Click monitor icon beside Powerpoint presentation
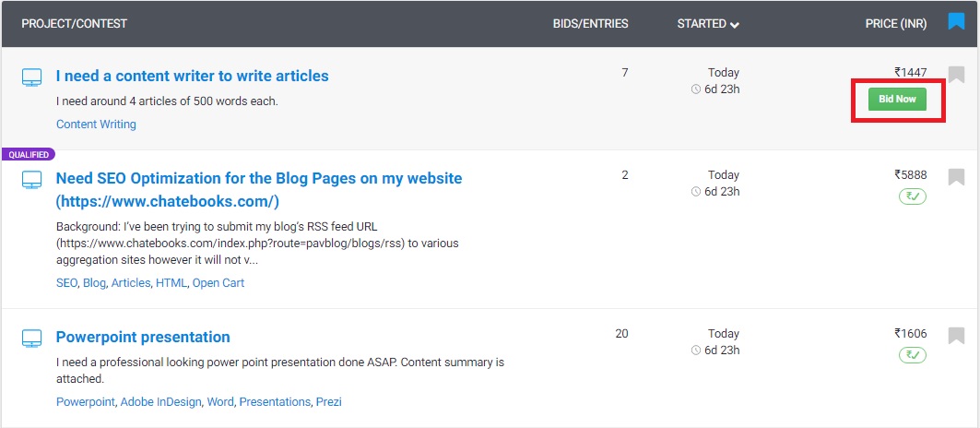980x428 pixels. [x=32, y=339]
